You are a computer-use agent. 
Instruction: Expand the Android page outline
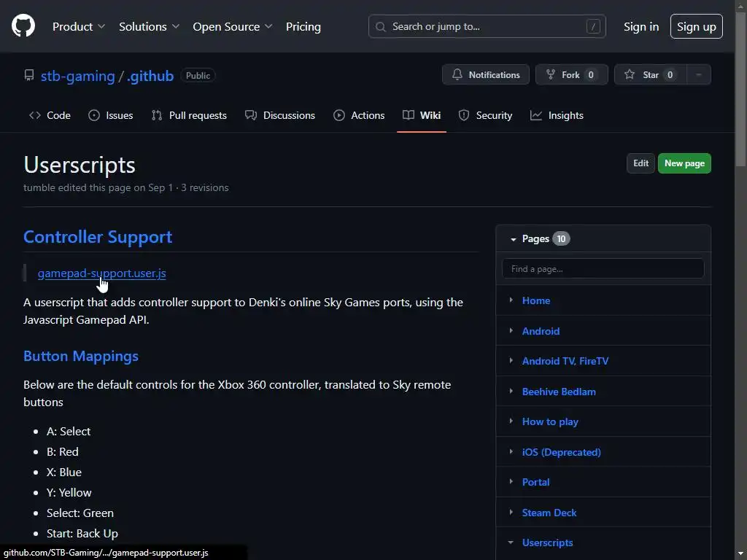tap(511, 330)
